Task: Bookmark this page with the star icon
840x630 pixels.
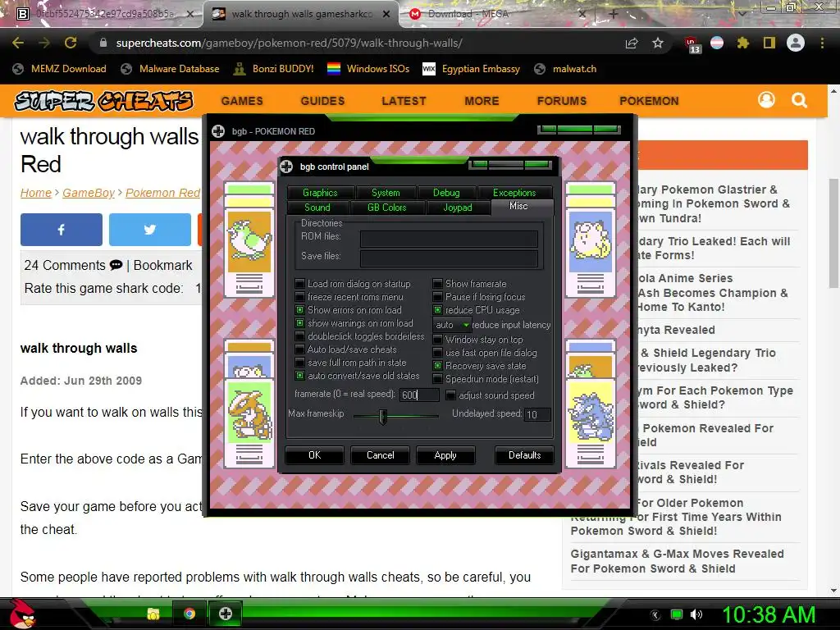Action: pyautogui.click(x=658, y=43)
